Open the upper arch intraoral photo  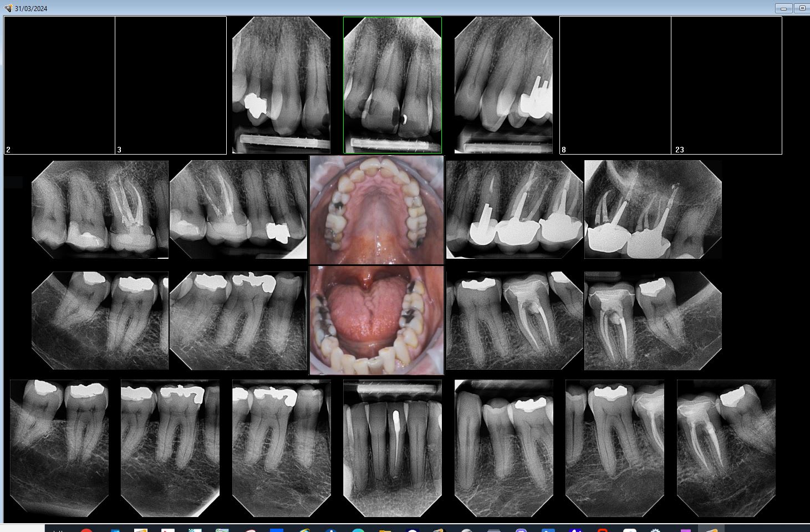376,210
